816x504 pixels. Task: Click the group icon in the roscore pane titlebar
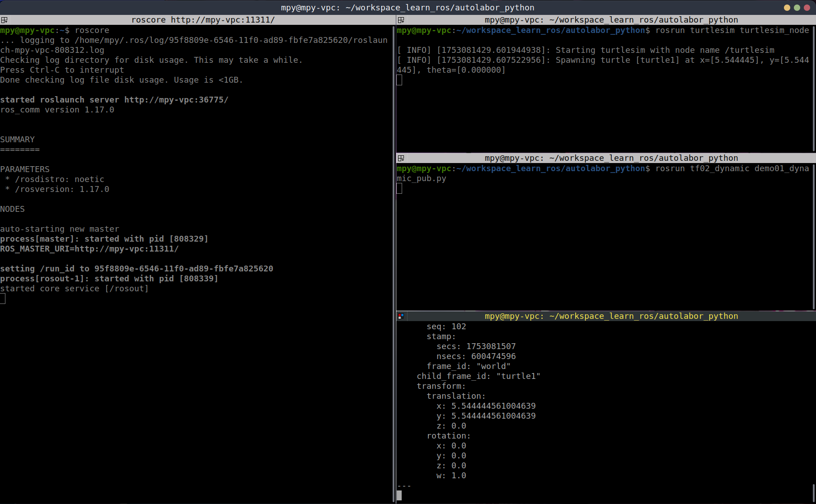coord(4,20)
